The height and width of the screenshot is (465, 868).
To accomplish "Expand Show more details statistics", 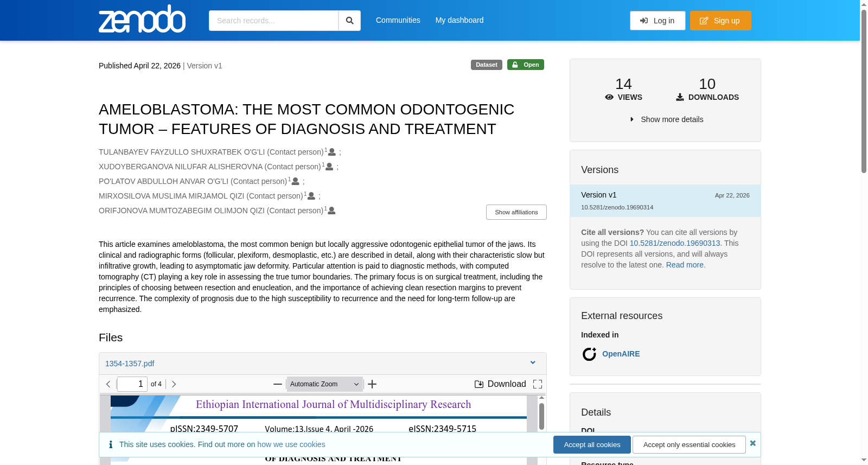I will pos(666,119).
